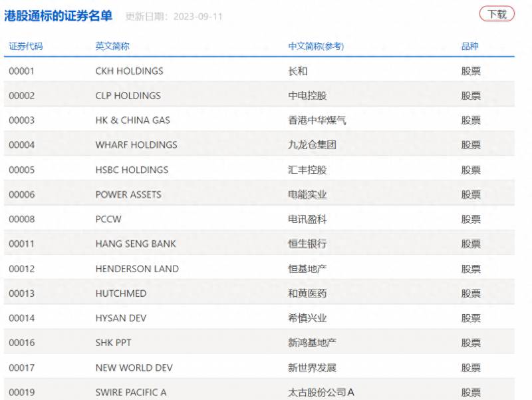Click Chinese name 新世界发展
The height and width of the screenshot is (400, 532).
(312, 368)
